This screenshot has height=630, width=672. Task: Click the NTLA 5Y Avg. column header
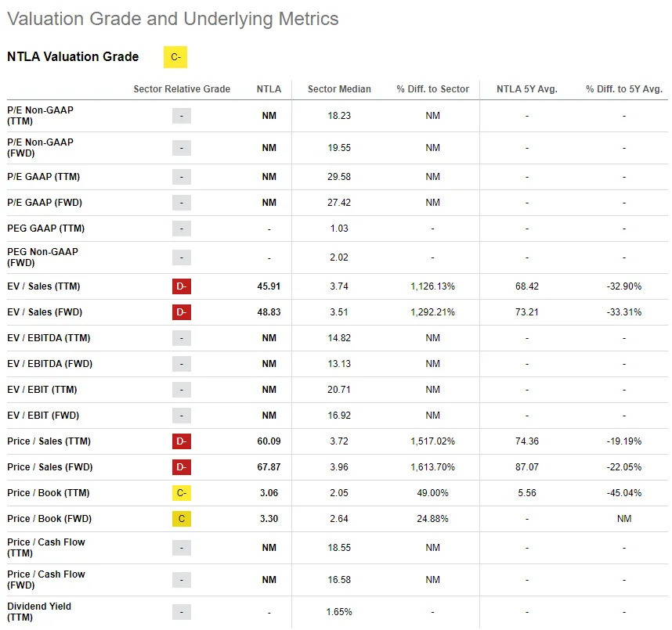[x=527, y=89]
